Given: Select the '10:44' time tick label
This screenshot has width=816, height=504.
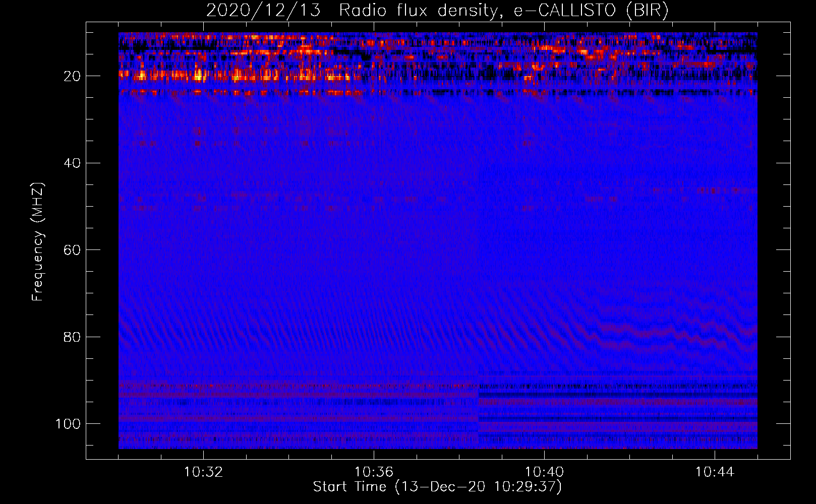Looking at the screenshot, I should [x=715, y=472].
